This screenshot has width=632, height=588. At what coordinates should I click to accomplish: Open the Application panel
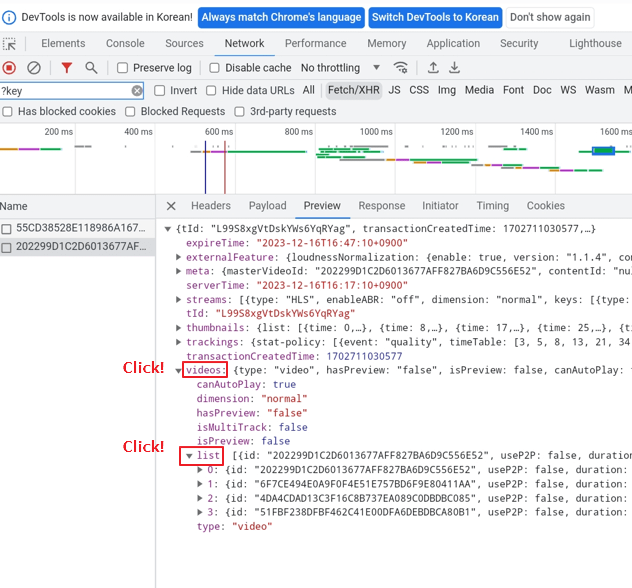[453, 44]
